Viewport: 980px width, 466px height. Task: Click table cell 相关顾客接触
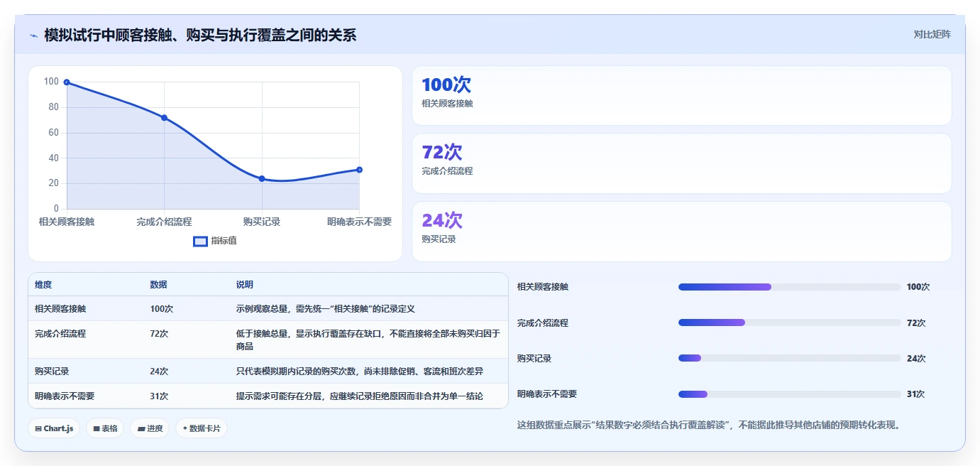click(x=60, y=309)
